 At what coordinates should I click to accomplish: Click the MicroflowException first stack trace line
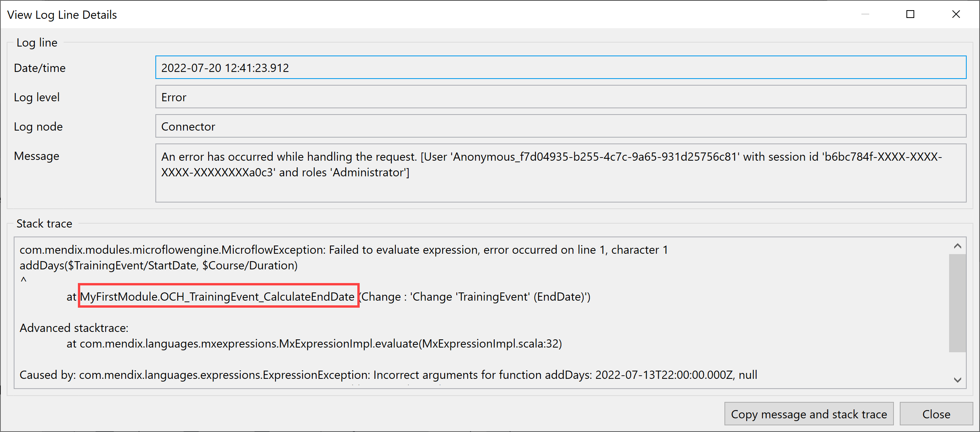344,250
